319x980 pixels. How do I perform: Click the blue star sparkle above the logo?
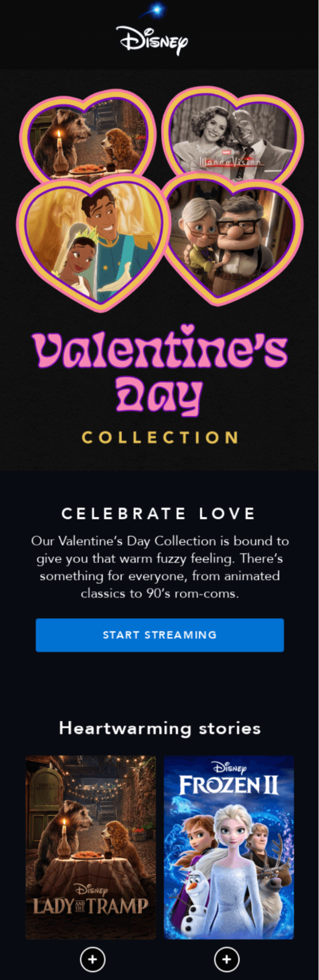158,9
